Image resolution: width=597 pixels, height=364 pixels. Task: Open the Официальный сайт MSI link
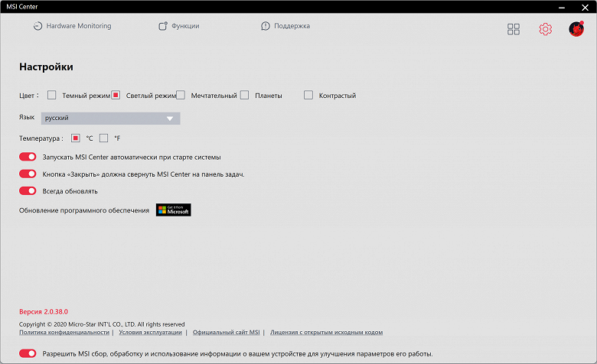click(x=226, y=333)
